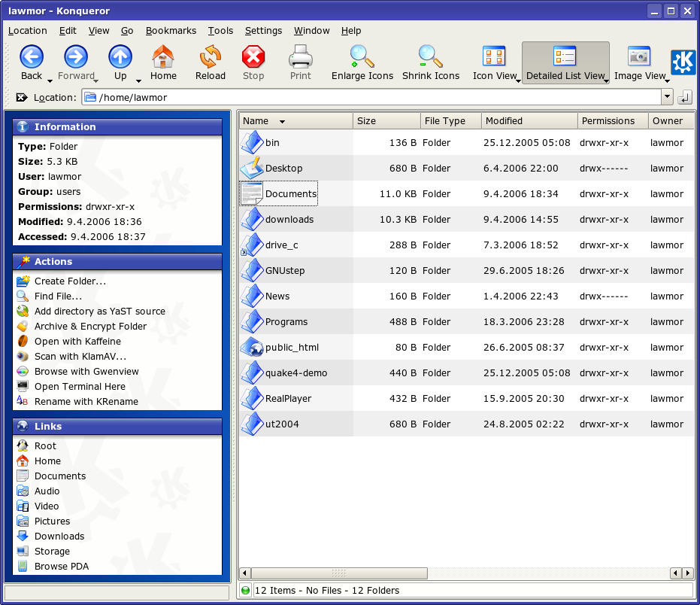Expand the location history combo box
This screenshot has height=605, width=700.
point(667,96)
